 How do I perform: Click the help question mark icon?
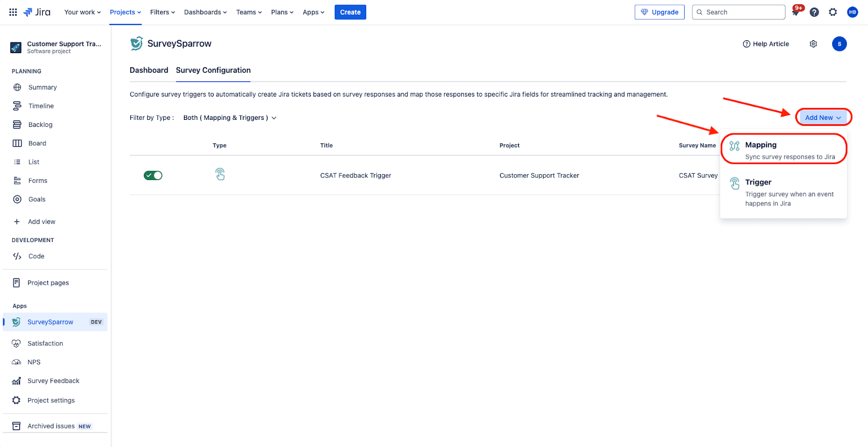(x=814, y=12)
